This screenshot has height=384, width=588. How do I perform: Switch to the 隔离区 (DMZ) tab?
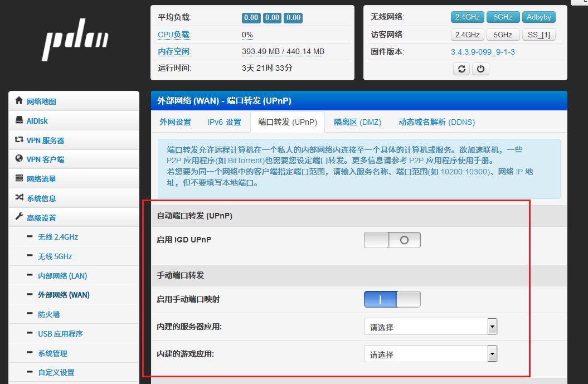click(357, 122)
